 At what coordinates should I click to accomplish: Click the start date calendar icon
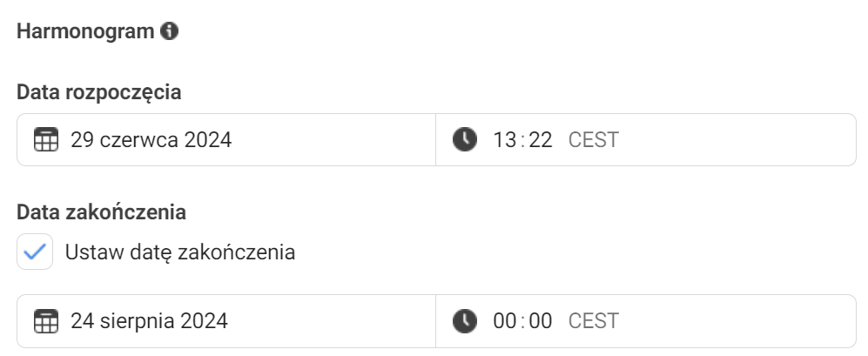(x=44, y=139)
